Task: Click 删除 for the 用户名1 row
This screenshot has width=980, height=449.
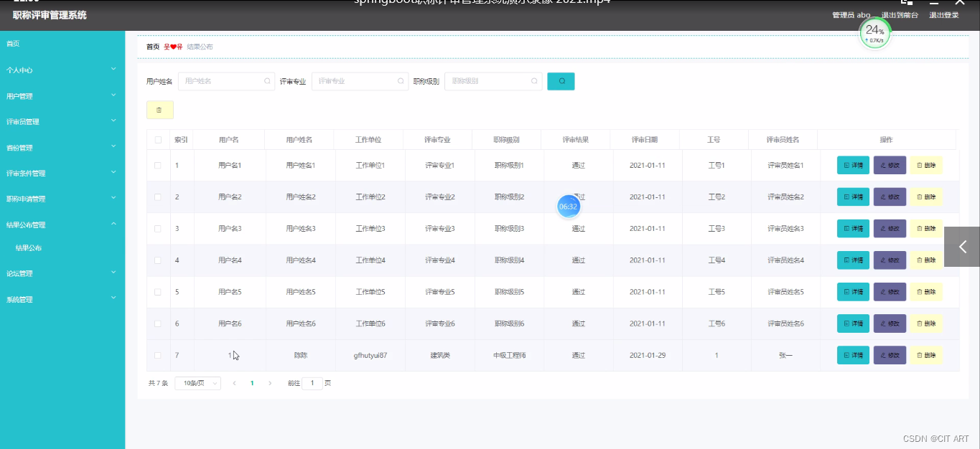Action: click(x=926, y=166)
